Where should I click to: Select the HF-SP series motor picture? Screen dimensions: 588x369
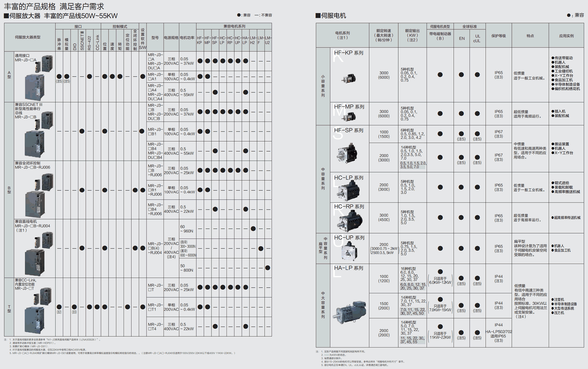point(347,153)
